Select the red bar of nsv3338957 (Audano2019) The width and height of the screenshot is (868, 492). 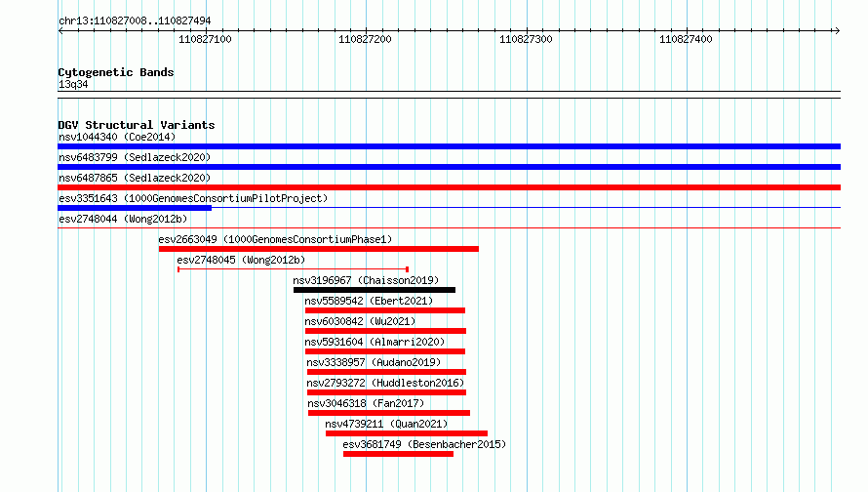[387, 372]
